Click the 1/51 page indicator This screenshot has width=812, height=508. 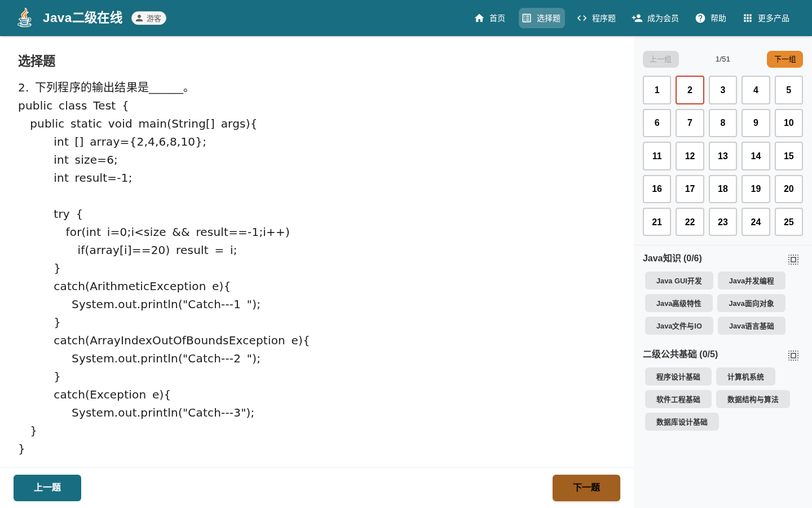coord(723,59)
